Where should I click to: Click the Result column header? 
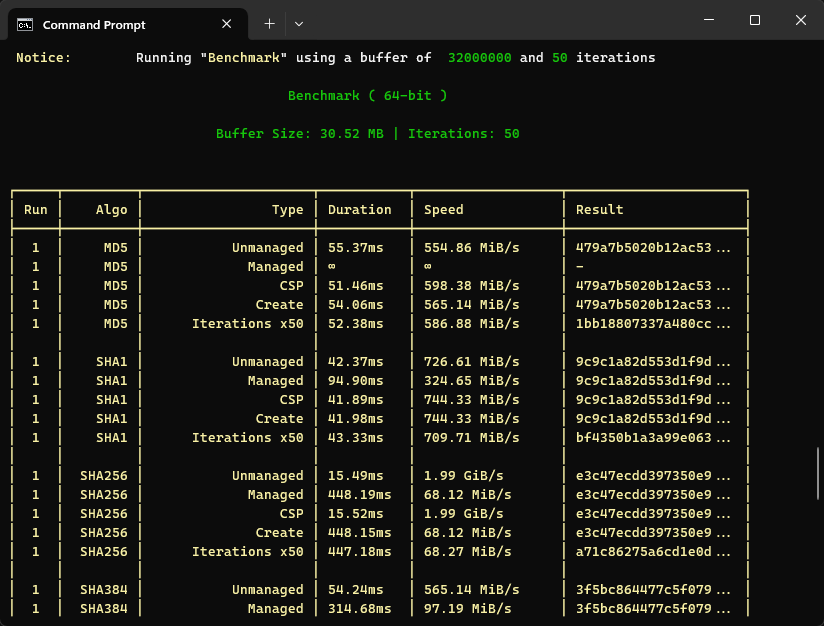point(600,210)
